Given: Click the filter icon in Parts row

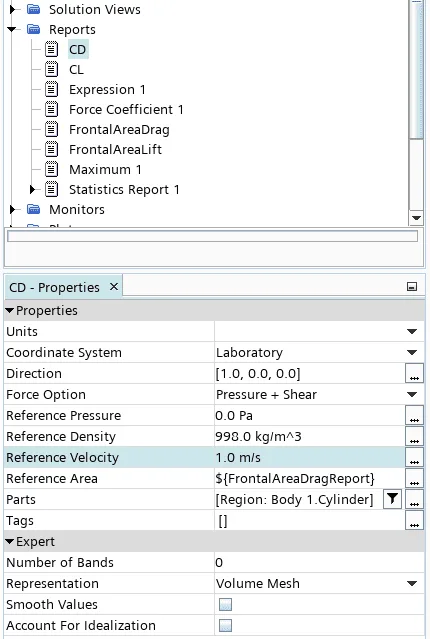Looking at the screenshot, I should click(x=393, y=499).
